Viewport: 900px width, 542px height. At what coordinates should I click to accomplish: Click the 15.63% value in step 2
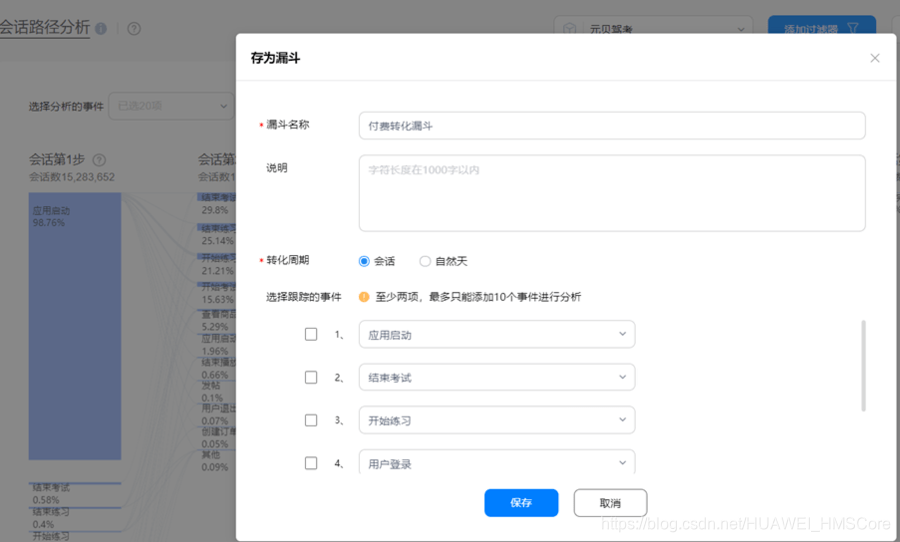[x=218, y=299]
